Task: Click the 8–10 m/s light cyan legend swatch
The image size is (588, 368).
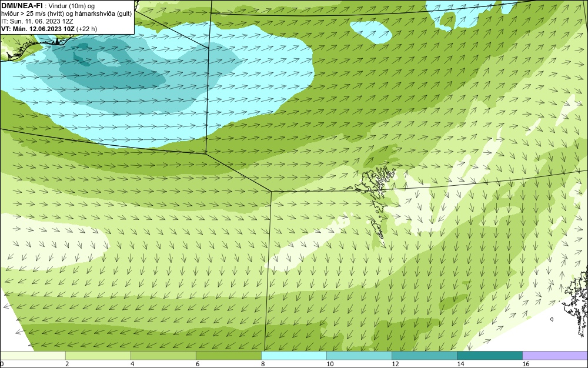Action: [294, 356]
